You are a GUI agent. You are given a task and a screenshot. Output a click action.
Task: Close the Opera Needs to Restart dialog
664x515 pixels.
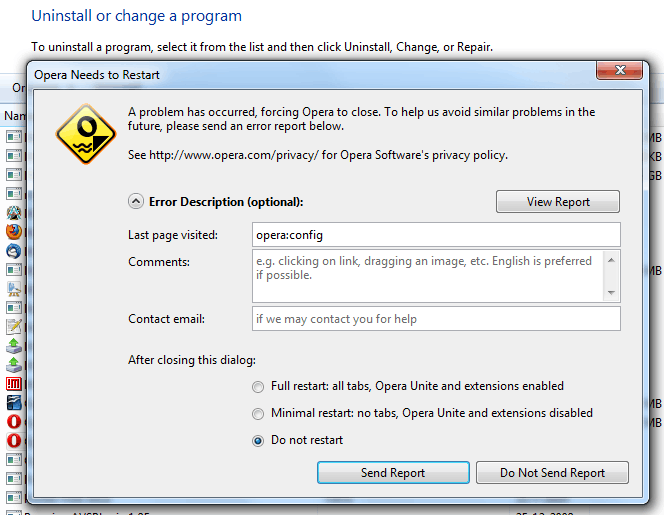click(x=620, y=70)
